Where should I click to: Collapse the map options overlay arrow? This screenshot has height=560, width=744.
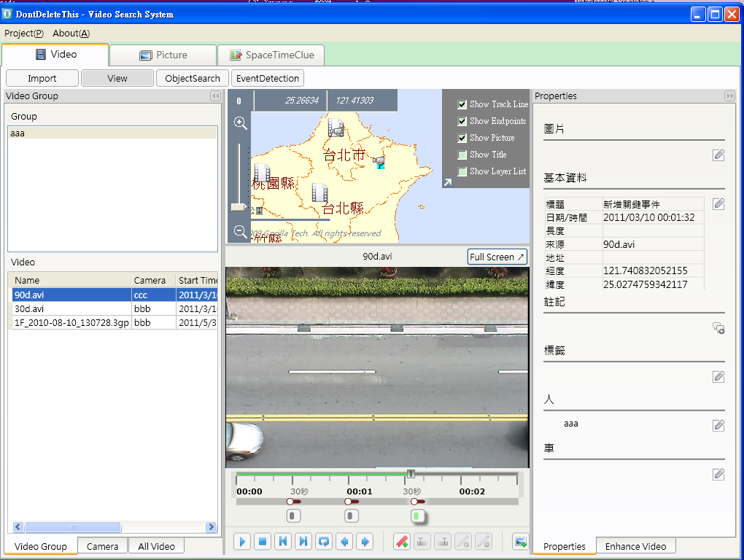click(447, 182)
